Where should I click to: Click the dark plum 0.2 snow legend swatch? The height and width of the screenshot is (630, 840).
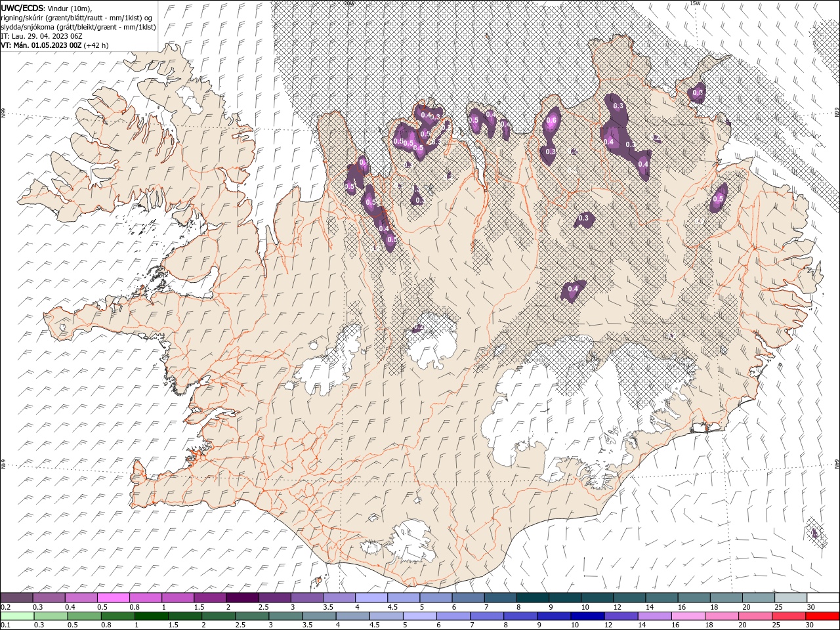[x=16, y=598]
